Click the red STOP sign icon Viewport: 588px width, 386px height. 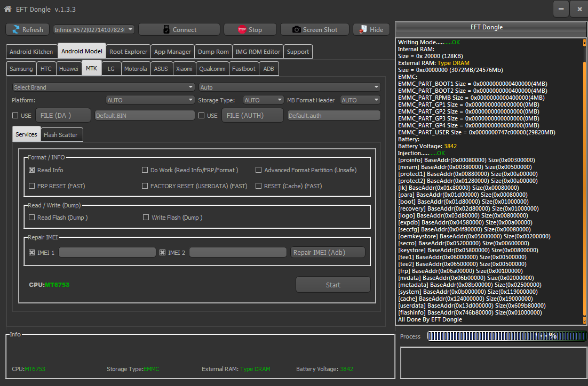(x=242, y=30)
